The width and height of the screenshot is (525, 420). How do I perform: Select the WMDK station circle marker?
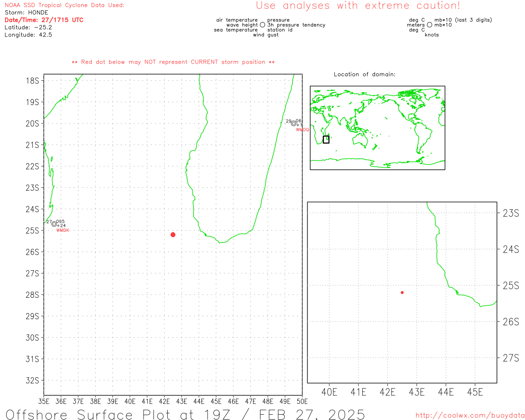(54, 224)
